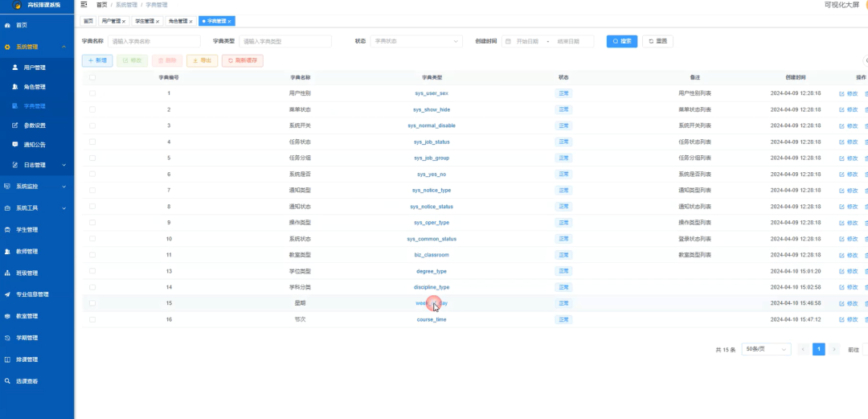
Task: Click the 新增 add button
Action: pos(97,60)
